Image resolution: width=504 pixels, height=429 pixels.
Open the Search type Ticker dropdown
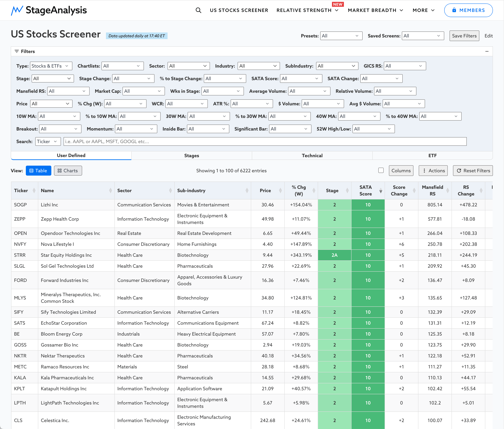pyautogui.click(x=48, y=142)
